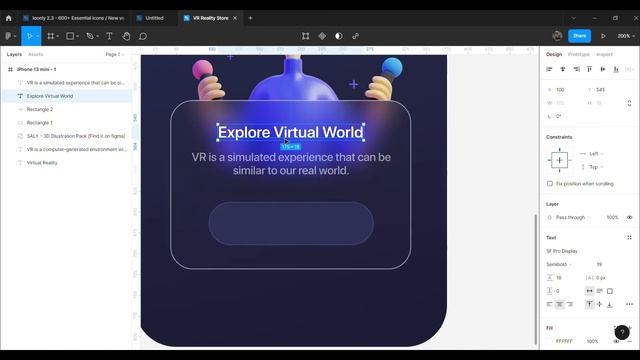The height and width of the screenshot is (360, 640).
Task: Select the Move tool
Action: (x=29, y=36)
